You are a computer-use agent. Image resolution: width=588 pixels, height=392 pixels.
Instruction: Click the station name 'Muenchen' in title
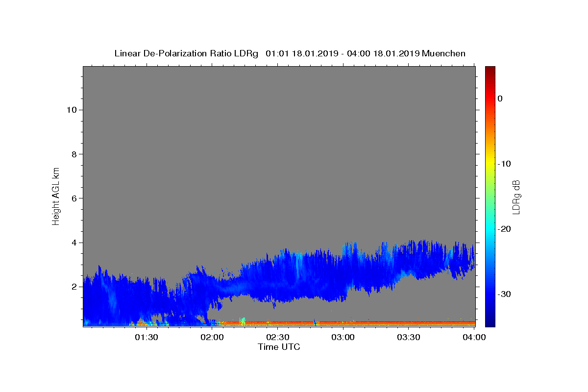coord(443,53)
